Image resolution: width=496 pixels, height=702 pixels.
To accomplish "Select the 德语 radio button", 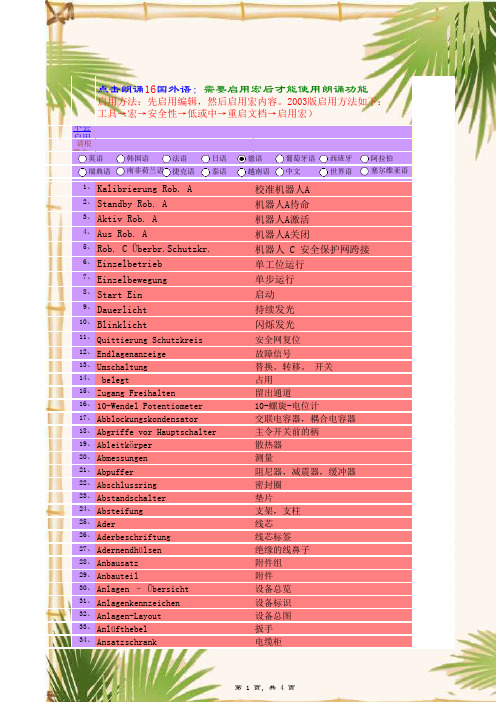I will pos(242,159).
